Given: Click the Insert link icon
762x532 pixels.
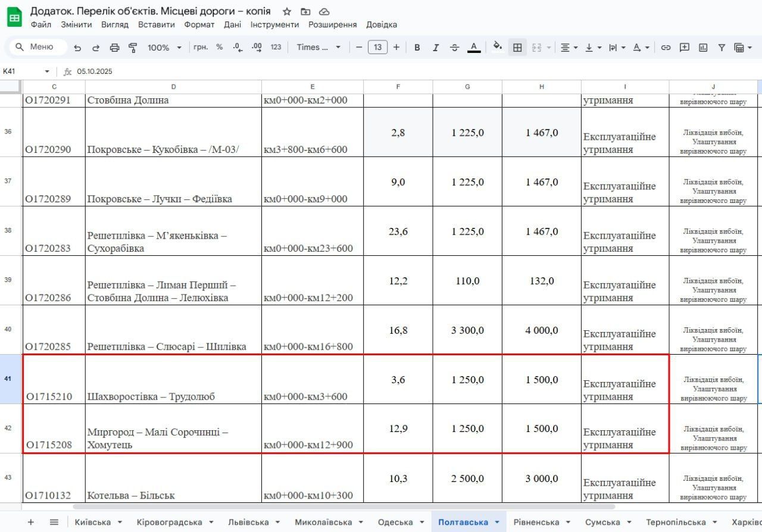Looking at the screenshot, I should pyautogui.click(x=666, y=48).
